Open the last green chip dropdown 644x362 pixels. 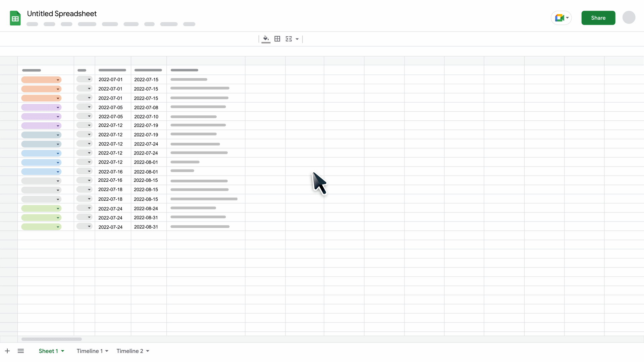point(41,227)
